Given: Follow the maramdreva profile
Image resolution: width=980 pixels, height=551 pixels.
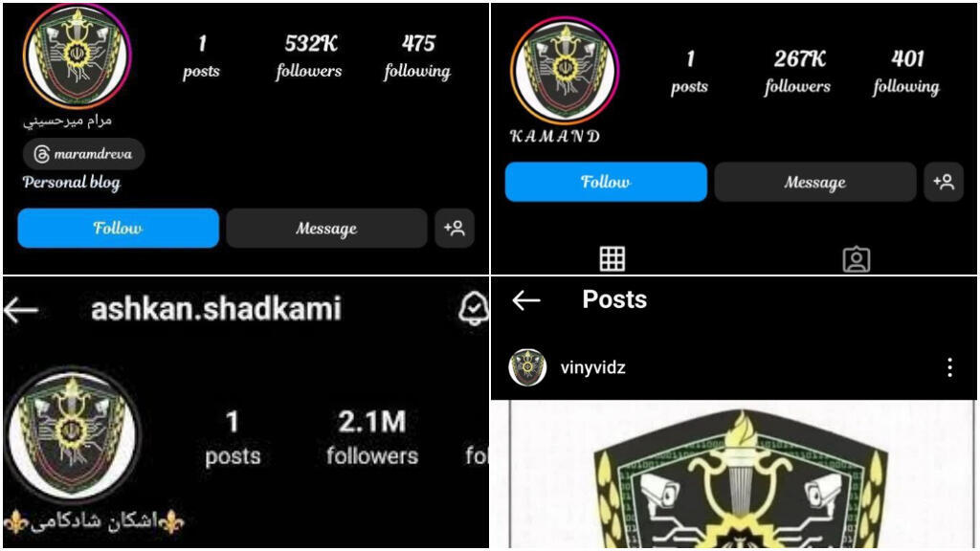Looking at the screenshot, I should tap(118, 228).
